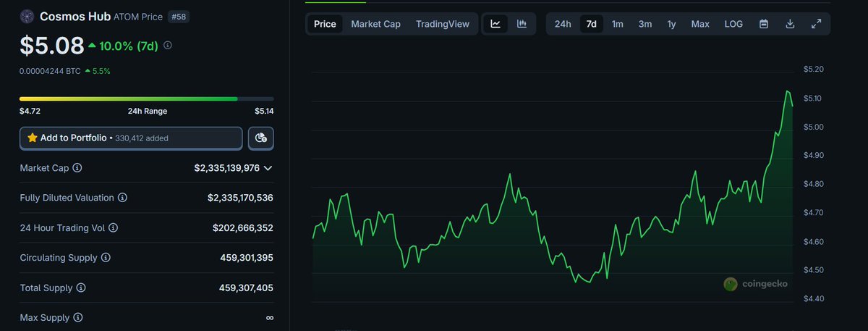Download chart data icon

tap(790, 24)
